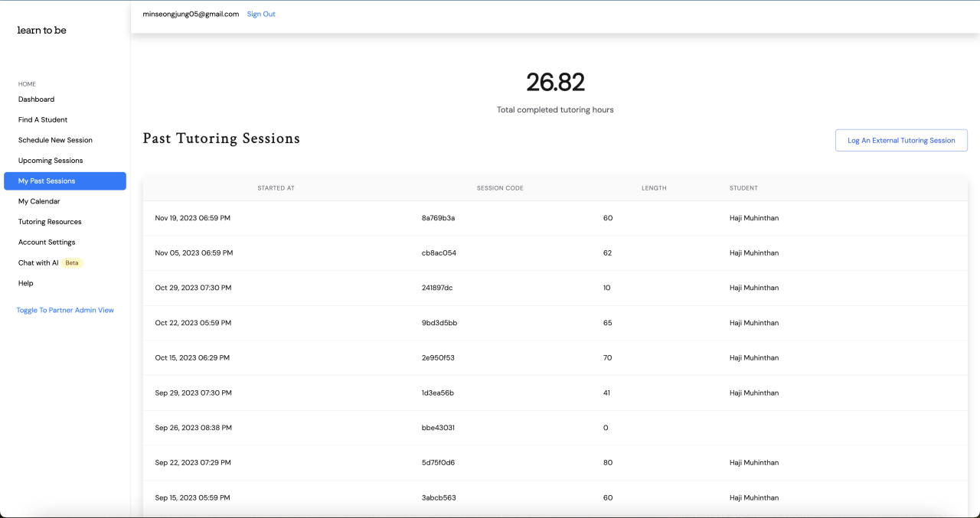Open My Calendar
Image resolution: width=980 pixels, height=518 pixels.
pos(39,201)
